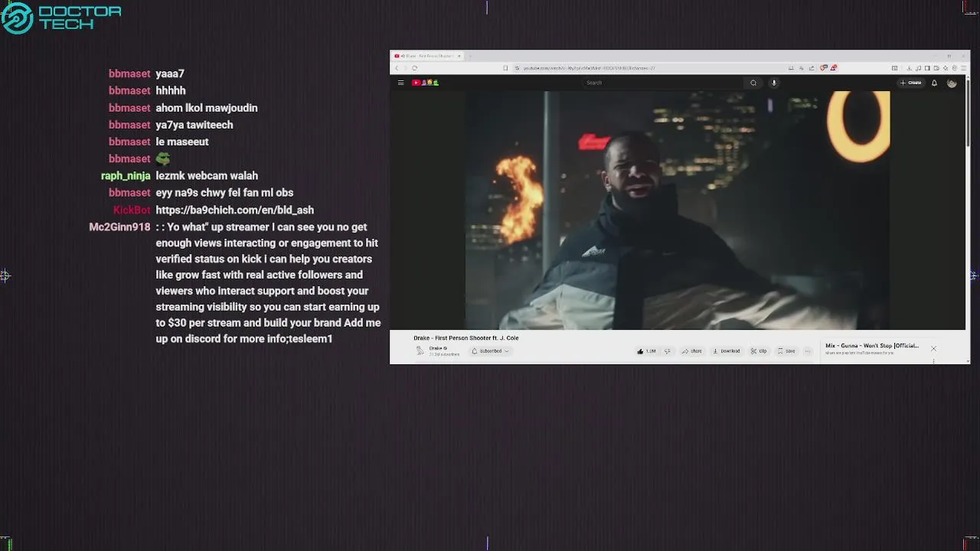Click the browser address bar URL

coord(590,68)
